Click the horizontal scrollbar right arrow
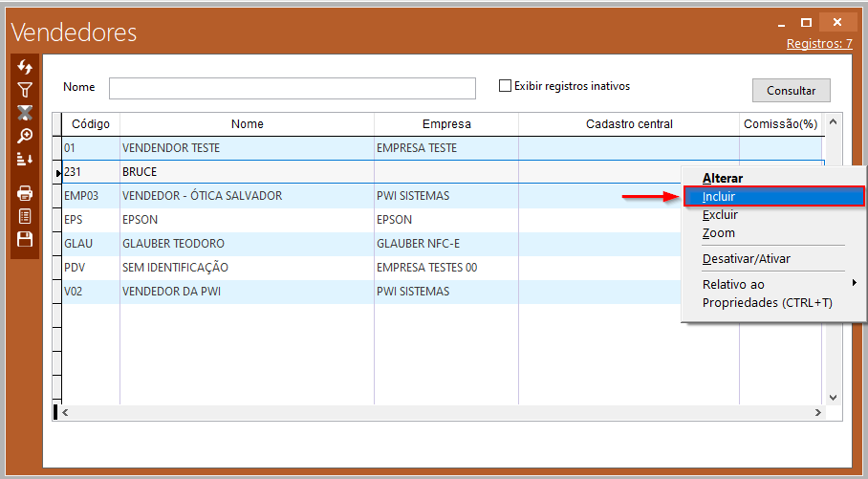The width and height of the screenshot is (868, 479). 818,412
